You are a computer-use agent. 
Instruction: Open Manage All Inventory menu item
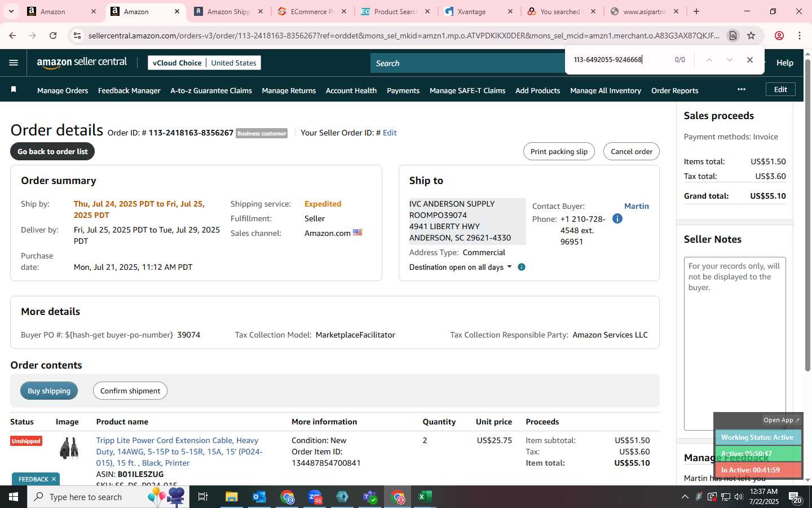(x=606, y=90)
